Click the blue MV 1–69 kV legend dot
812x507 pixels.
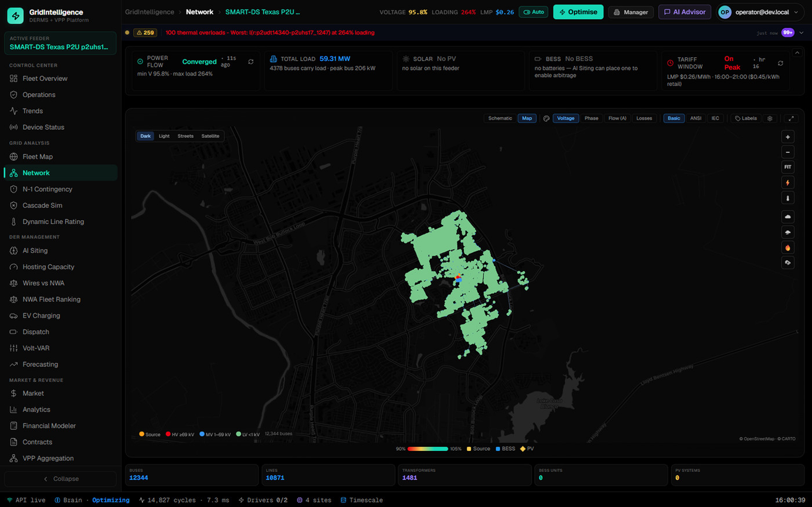tap(202, 434)
